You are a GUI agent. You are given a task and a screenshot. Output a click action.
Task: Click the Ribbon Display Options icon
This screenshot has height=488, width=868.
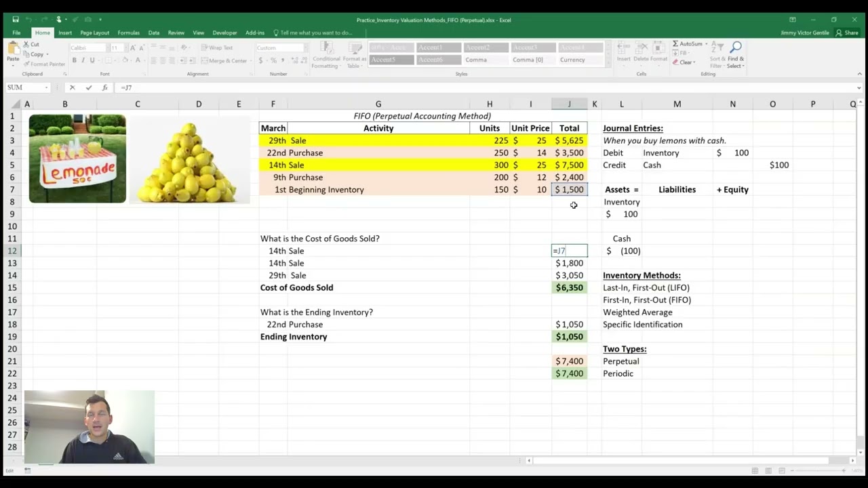(x=792, y=20)
